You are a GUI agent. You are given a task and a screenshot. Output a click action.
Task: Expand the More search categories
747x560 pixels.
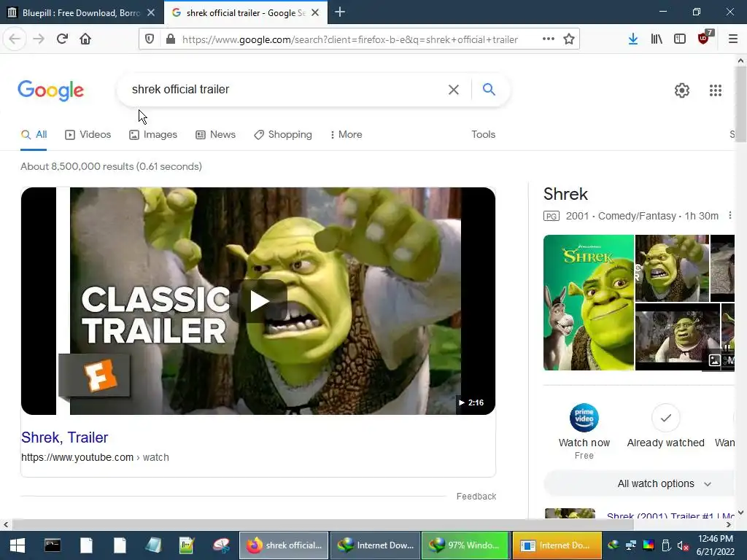[x=347, y=135]
